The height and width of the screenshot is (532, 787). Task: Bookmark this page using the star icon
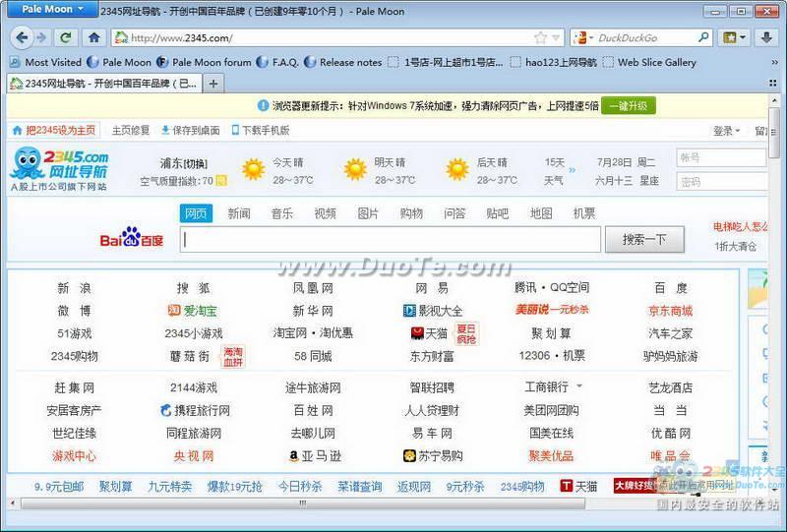540,37
